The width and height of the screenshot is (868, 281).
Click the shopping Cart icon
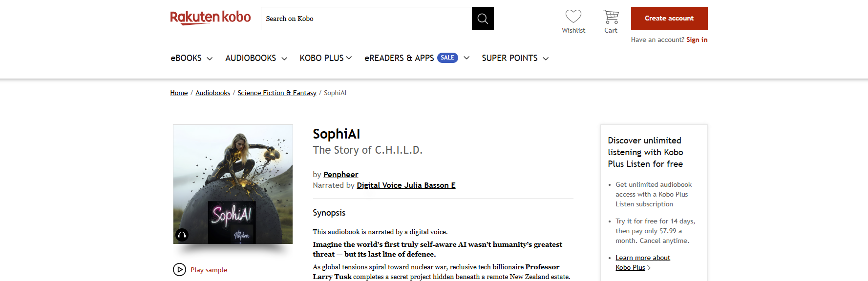click(x=611, y=16)
